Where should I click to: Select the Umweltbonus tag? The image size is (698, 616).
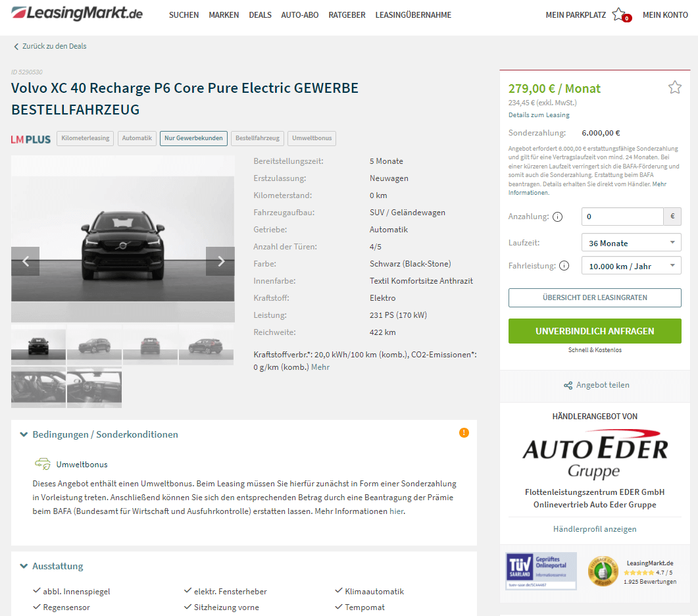click(312, 138)
